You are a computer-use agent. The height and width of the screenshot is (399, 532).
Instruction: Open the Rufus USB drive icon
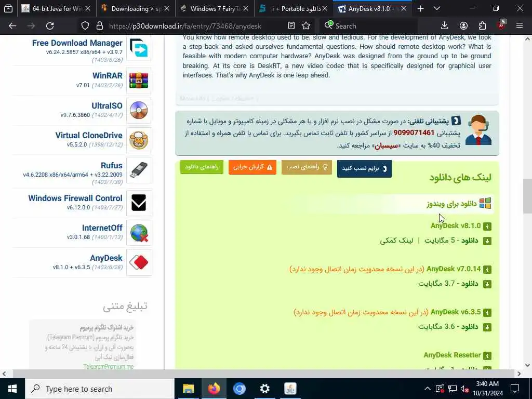(x=139, y=170)
